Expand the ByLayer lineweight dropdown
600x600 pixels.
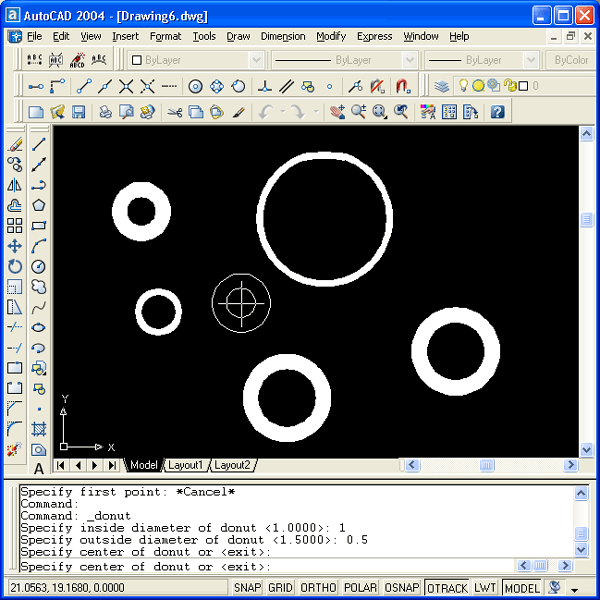[475, 60]
